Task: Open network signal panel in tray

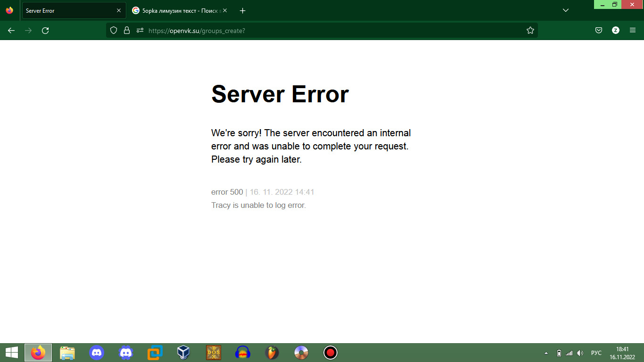Action: pyautogui.click(x=569, y=353)
